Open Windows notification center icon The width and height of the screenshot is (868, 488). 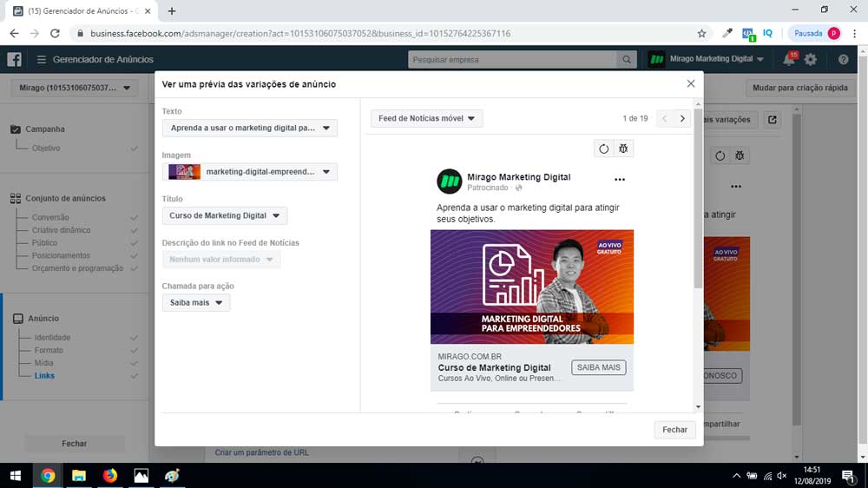pyautogui.click(x=848, y=476)
